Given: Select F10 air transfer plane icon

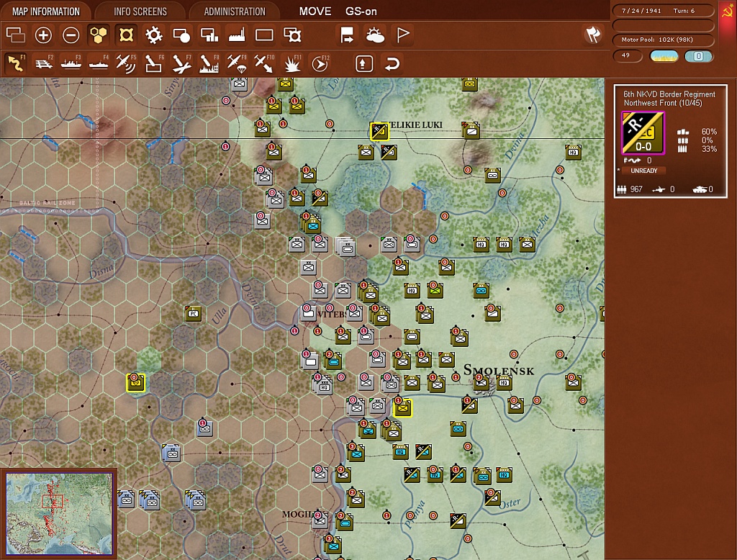Looking at the screenshot, I should (x=264, y=63).
